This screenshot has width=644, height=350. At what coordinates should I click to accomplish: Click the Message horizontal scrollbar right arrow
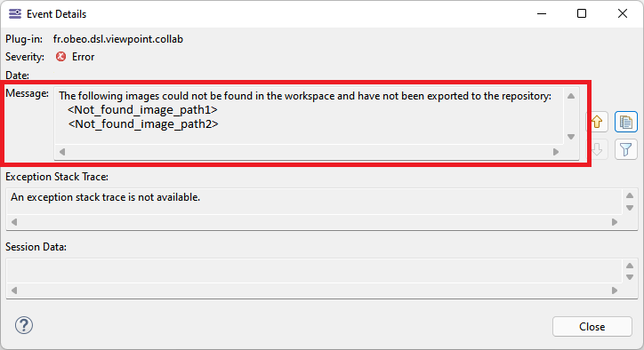point(556,152)
